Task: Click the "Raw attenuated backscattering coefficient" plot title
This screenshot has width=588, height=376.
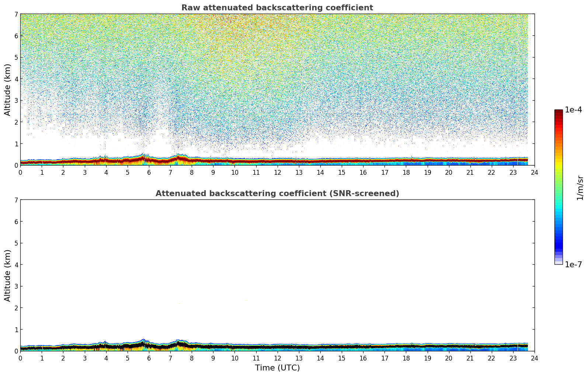Action: tap(277, 8)
